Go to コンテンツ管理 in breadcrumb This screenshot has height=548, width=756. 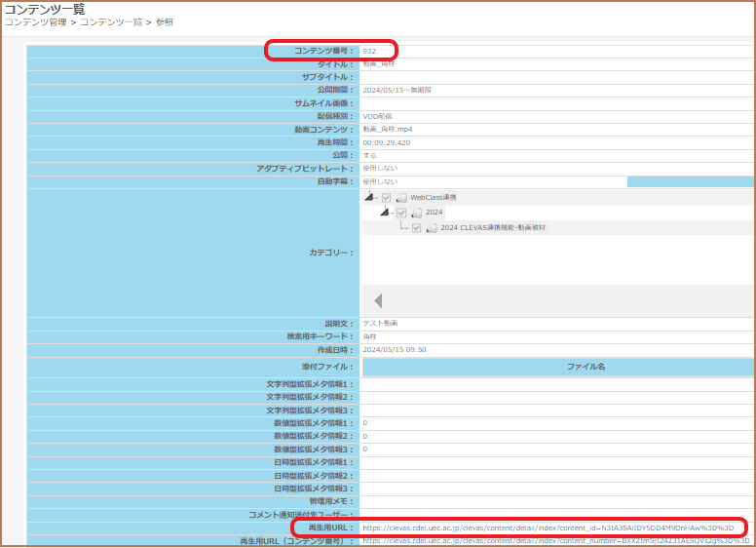35,21
